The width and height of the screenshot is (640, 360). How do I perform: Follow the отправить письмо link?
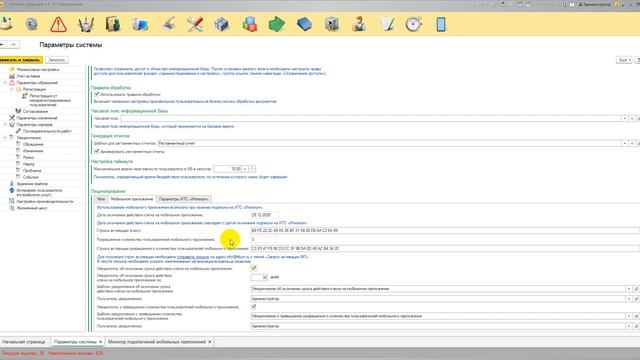(x=193, y=257)
